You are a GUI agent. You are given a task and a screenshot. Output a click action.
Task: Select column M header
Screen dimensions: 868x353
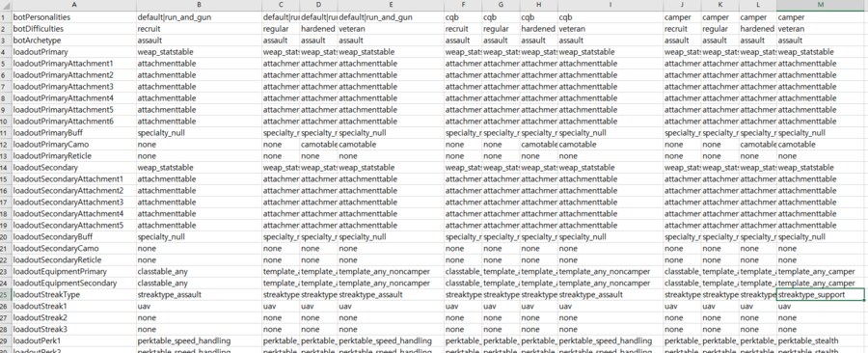click(821, 5)
